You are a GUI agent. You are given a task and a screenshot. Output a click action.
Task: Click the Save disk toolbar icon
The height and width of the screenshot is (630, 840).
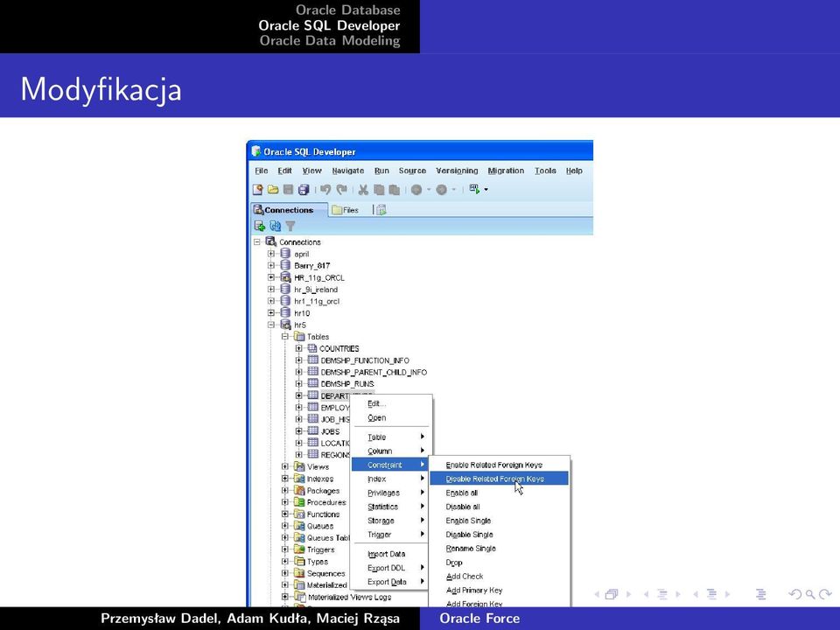tap(288, 190)
